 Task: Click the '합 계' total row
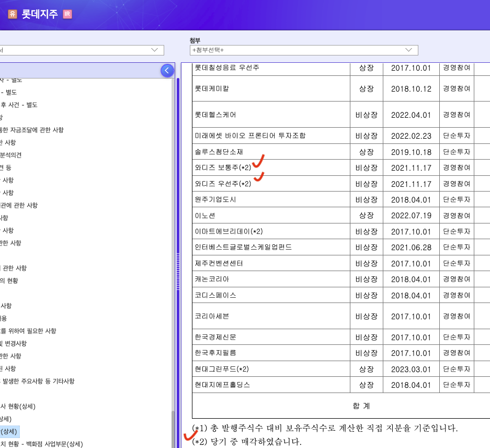pyautogui.click(x=341, y=406)
